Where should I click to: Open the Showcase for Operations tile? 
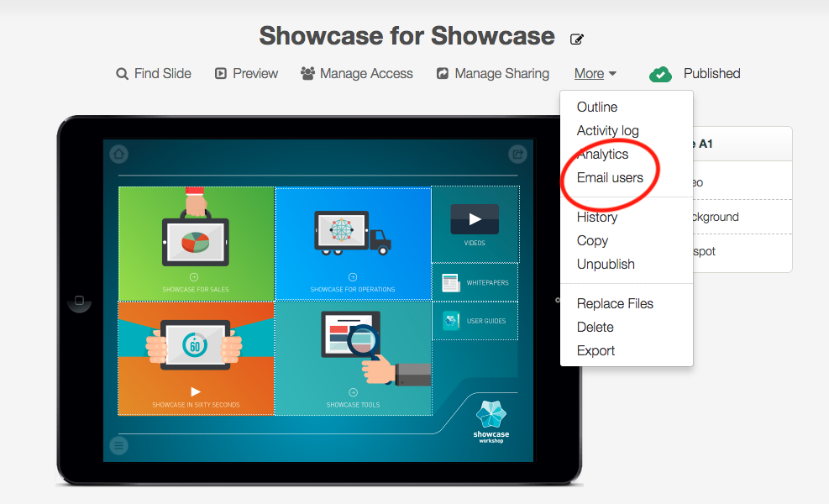tap(353, 244)
